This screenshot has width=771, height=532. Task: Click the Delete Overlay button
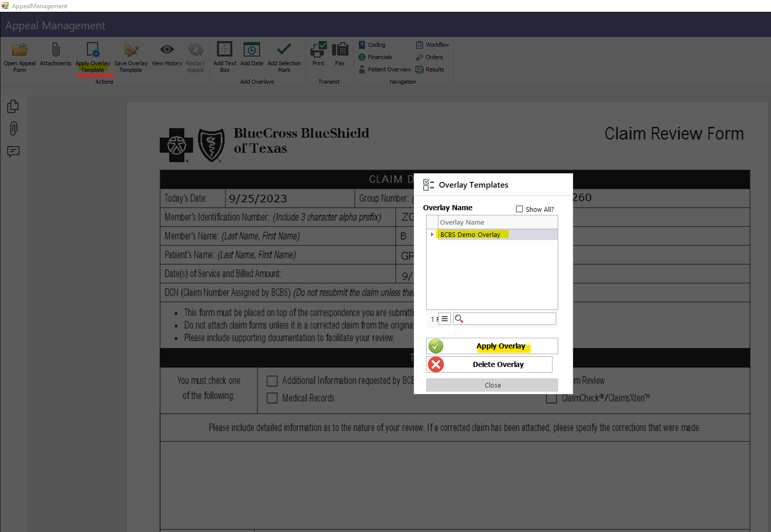[489, 364]
